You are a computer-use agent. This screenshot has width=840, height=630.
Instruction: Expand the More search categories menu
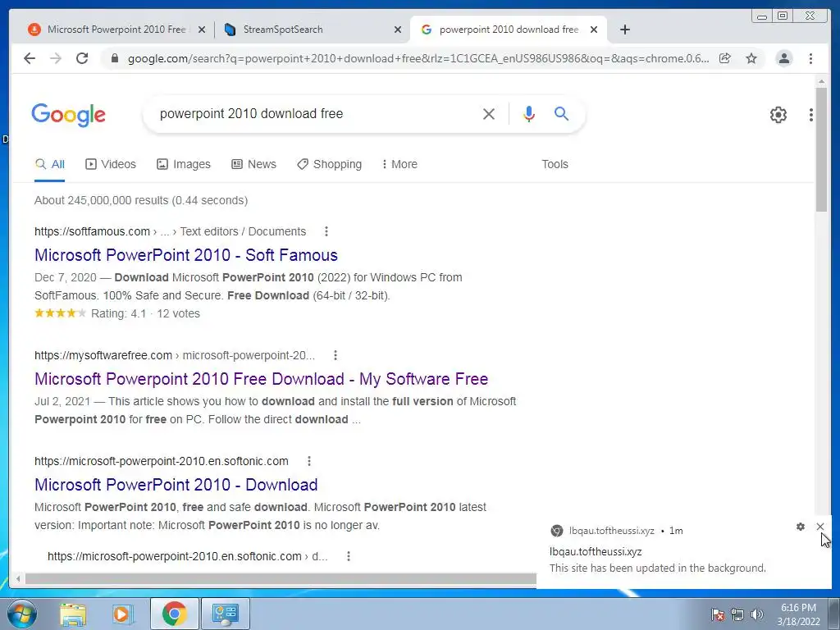pos(399,164)
